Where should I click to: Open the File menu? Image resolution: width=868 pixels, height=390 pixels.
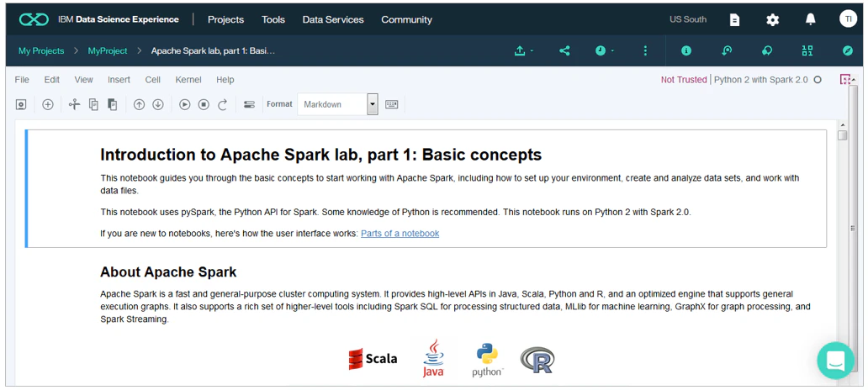click(22, 80)
